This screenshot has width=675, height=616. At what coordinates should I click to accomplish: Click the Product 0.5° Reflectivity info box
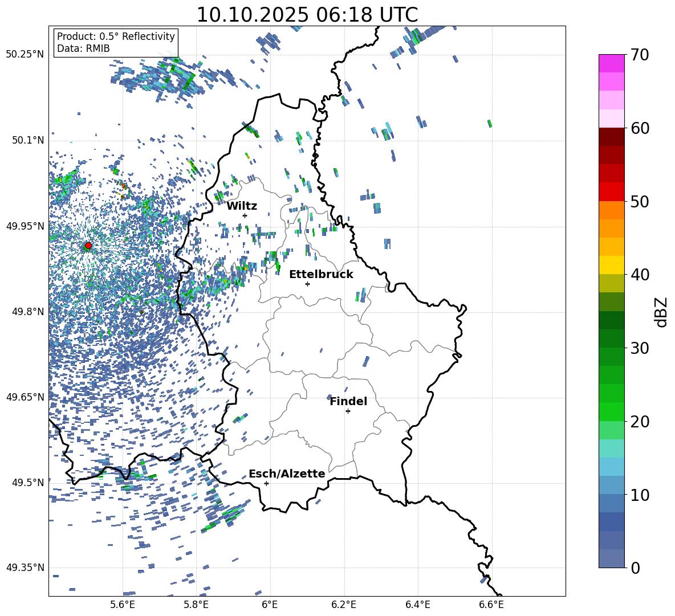click(116, 43)
